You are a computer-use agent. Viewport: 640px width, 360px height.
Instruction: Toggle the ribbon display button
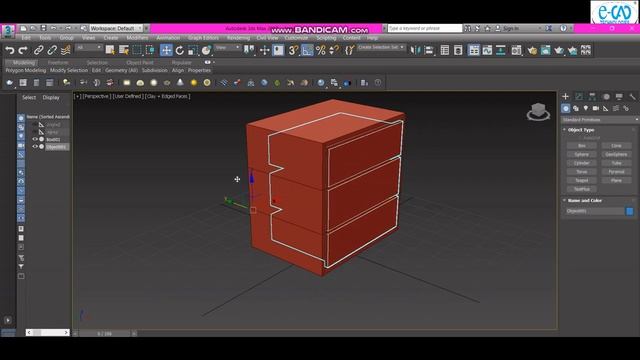[473, 50]
